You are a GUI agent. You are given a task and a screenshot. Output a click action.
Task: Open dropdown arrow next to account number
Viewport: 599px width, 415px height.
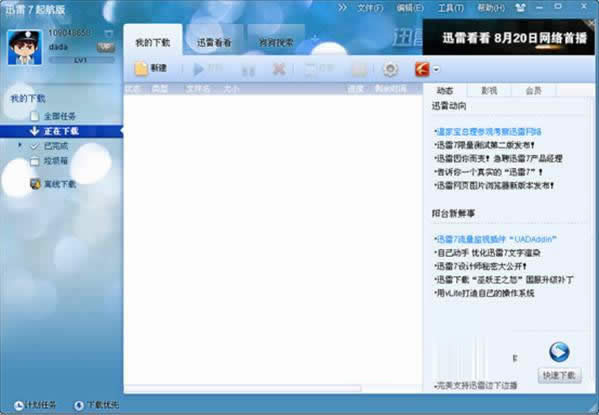pyautogui.click(x=108, y=34)
